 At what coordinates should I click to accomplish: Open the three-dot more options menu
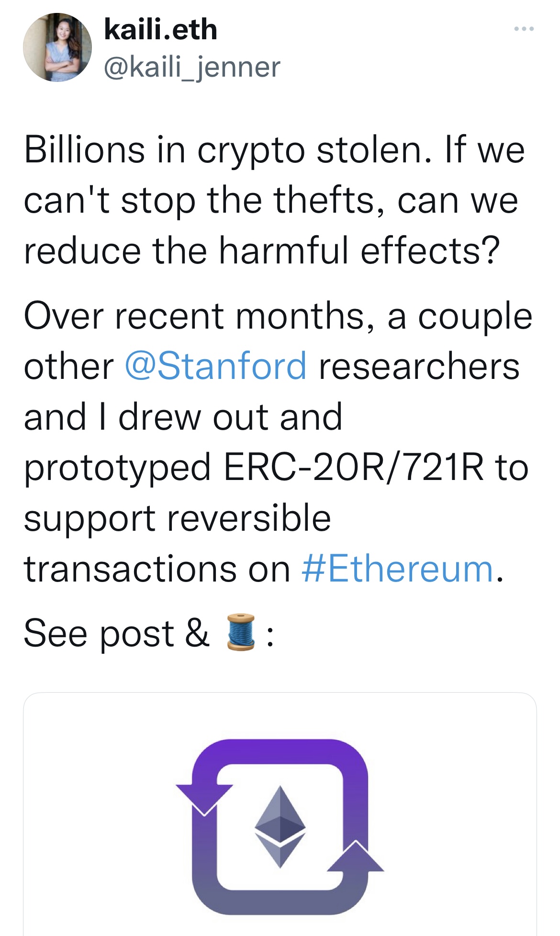tap(524, 30)
